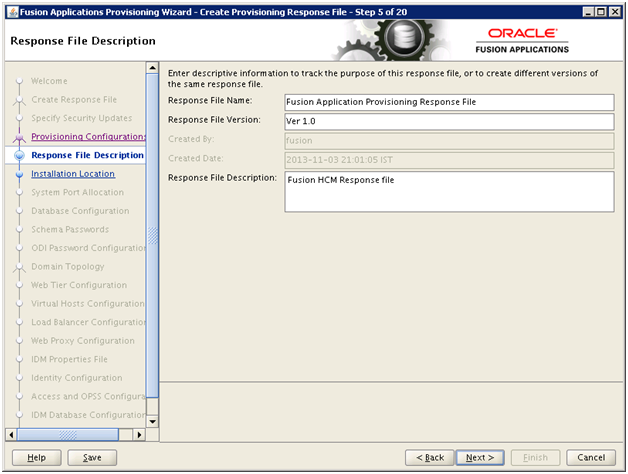
Task: Click the Created By field
Action: [x=449, y=141]
